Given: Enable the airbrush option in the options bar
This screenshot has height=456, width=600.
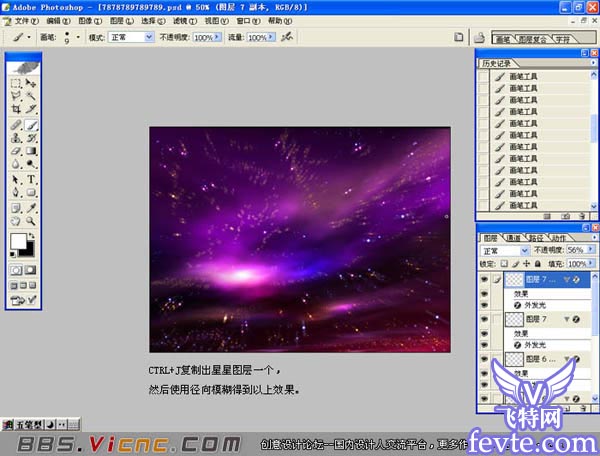Looking at the screenshot, I should pyautogui.click(x=288, y=36).
